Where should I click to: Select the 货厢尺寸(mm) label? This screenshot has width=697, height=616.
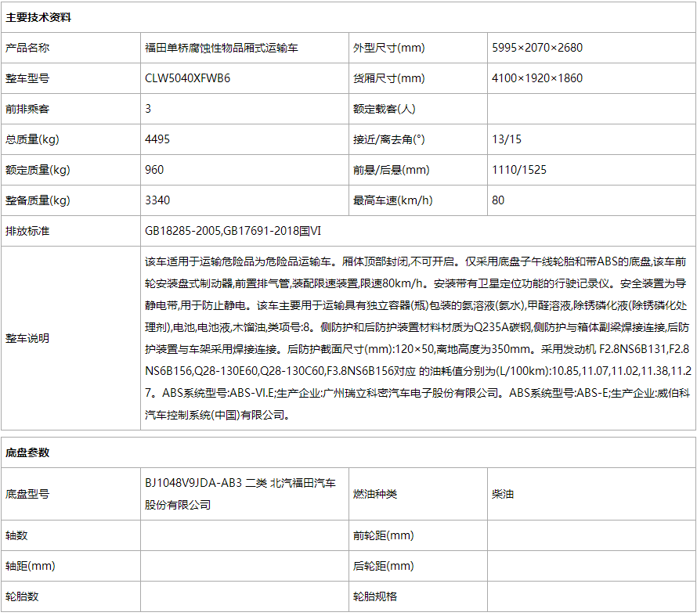pos(389,78)
